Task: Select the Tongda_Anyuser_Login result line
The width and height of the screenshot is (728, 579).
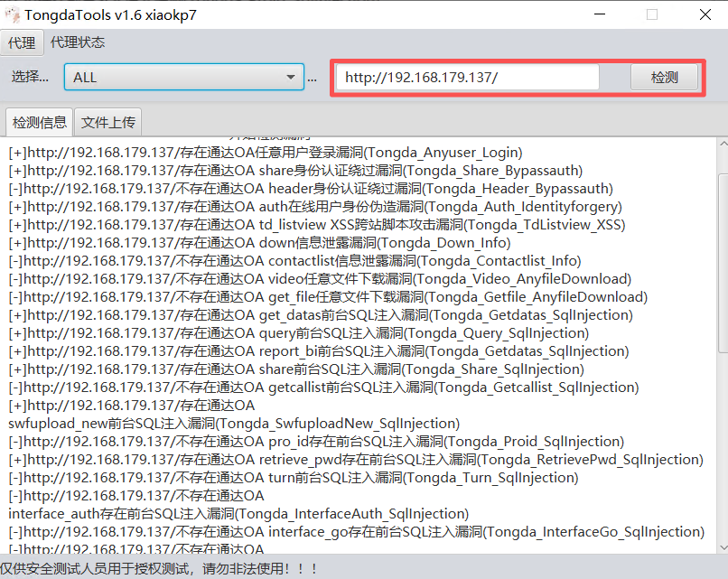Action: coord(266,153)
